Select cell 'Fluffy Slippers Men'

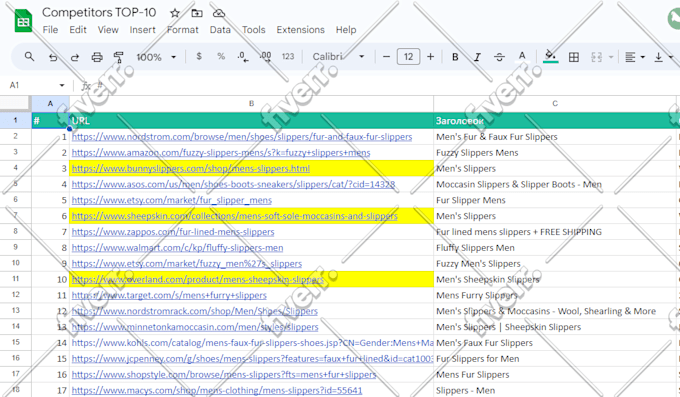coord(555,248)
